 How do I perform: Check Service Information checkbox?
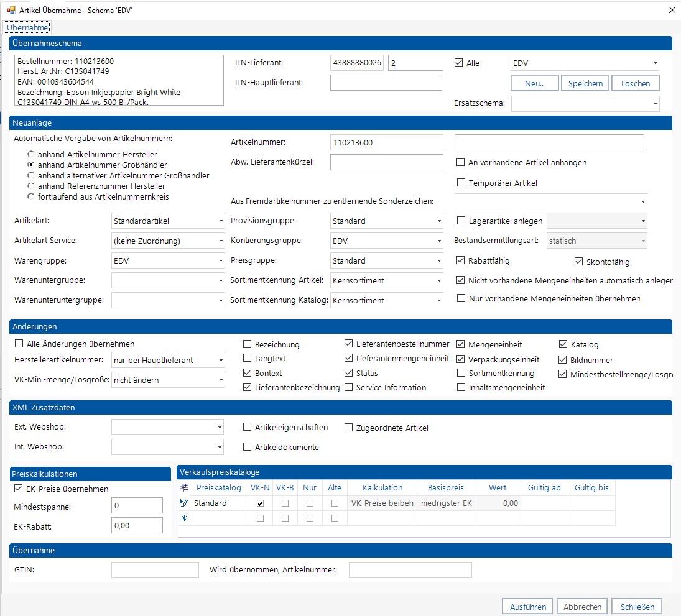348,387
